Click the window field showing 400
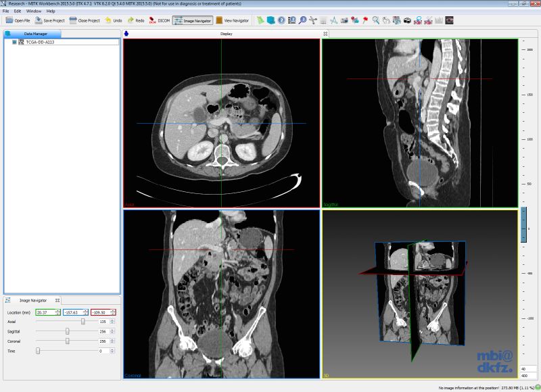541x392 pixels. [x=528, y=376]
